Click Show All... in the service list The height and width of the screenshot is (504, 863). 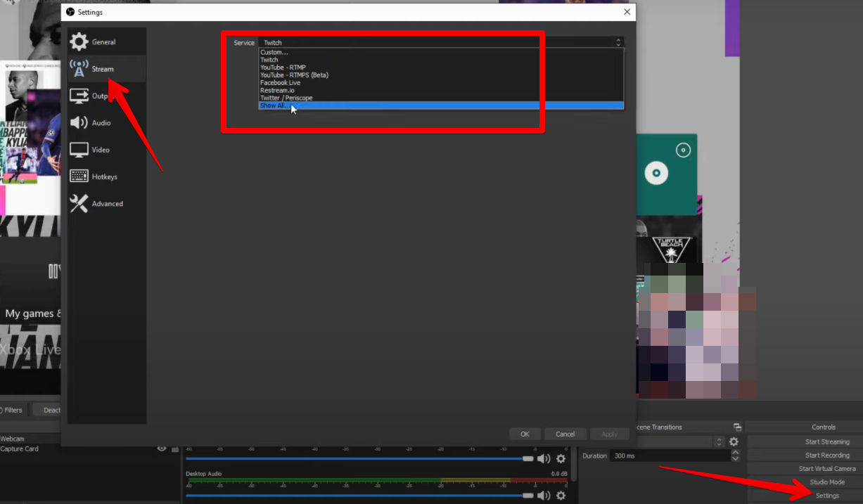tap(441, 105)
